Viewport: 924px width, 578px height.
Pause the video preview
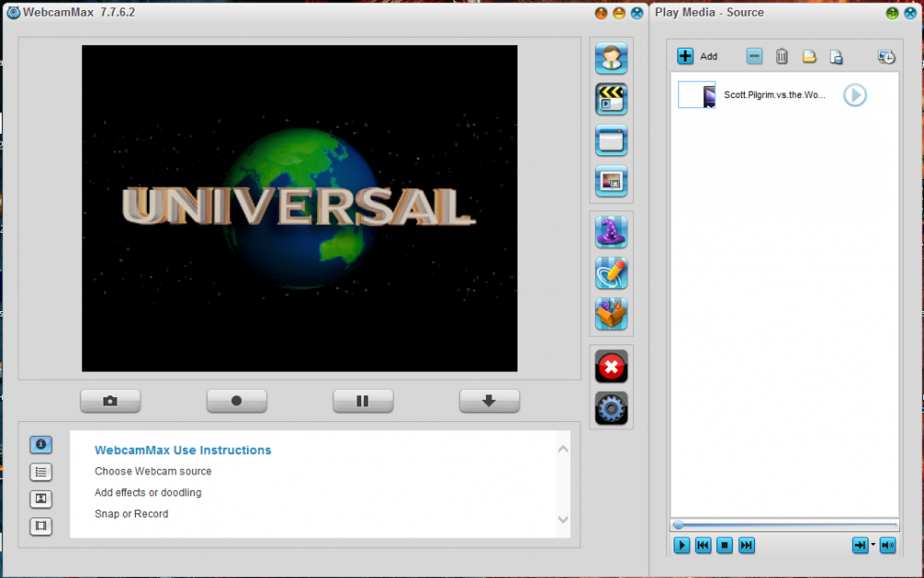(x=363, y=401)
